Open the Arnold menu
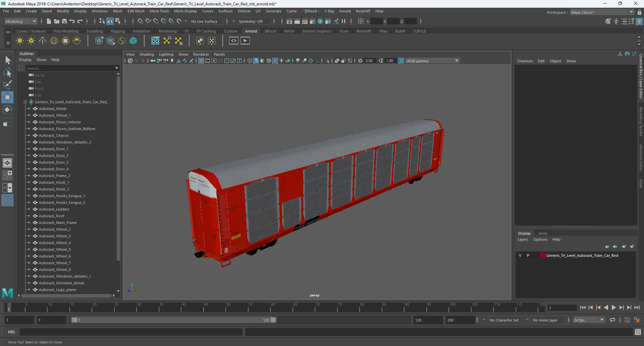Viewport: 644px width, 346px height. pyautogui.click(x=345, y=11)
